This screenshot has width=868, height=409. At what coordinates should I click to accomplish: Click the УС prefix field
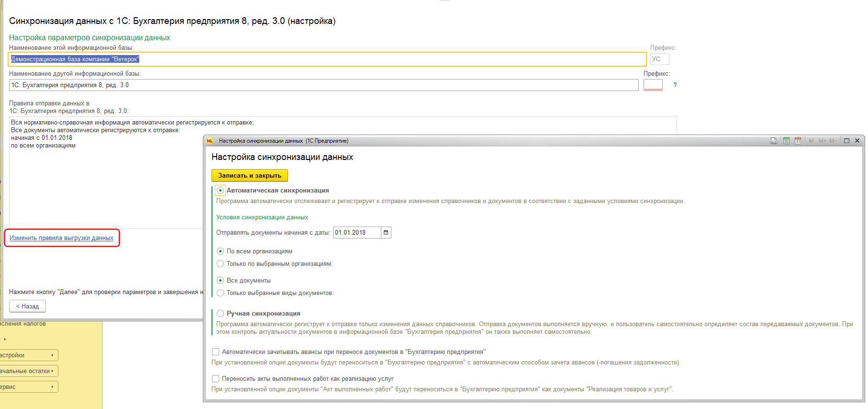coord(659,59)
